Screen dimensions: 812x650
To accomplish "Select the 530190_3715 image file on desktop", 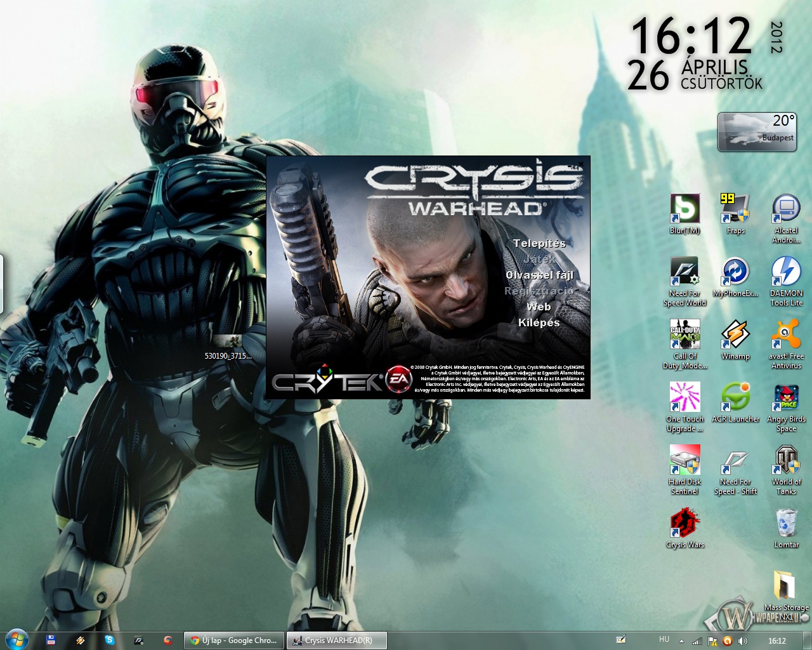I will (x=228, y=347).
